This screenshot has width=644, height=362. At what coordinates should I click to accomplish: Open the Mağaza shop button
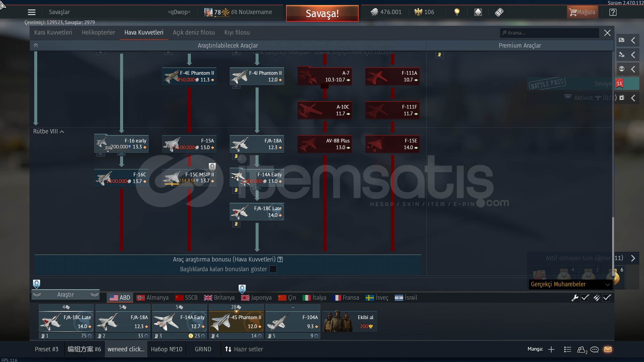(x=583, y=12)
